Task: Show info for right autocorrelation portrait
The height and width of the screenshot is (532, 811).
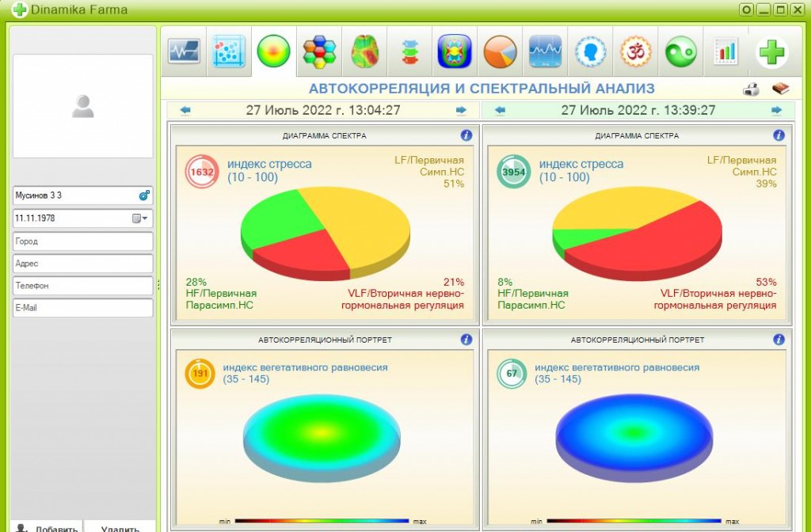Action: pyautogui.click(x=779, y=340)
